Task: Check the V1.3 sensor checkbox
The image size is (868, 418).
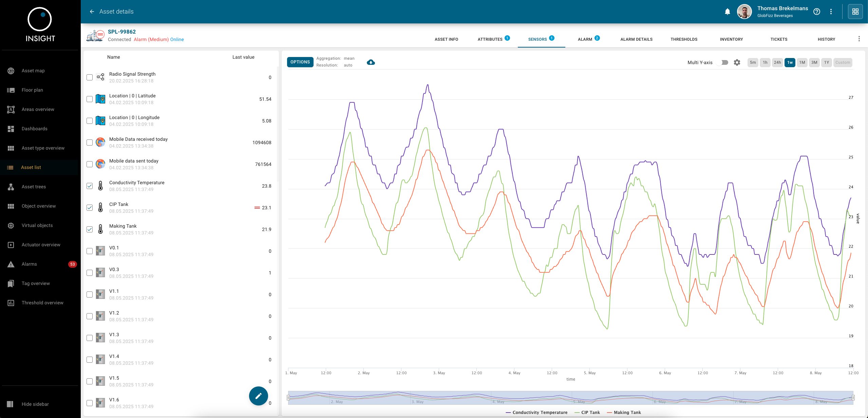Action: pos(90,338)
